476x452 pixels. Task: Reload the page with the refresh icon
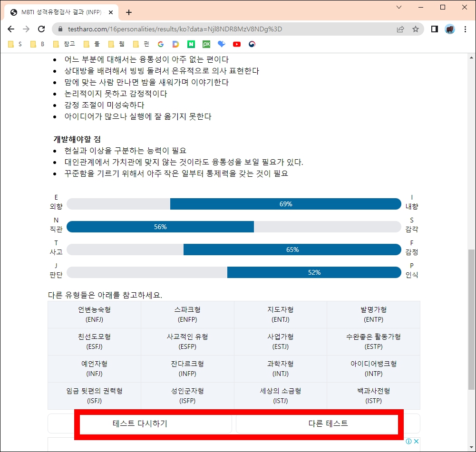(42, 29)
